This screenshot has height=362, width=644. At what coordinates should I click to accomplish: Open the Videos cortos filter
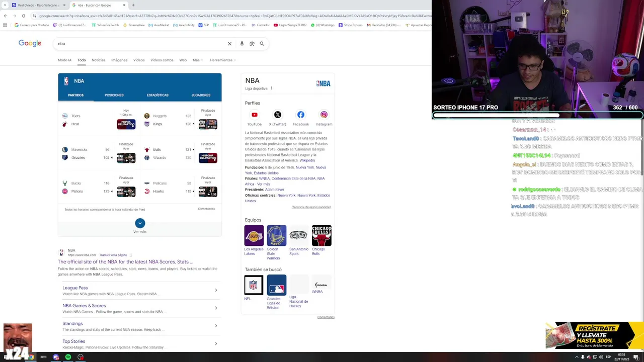click(x=162, y=60)
